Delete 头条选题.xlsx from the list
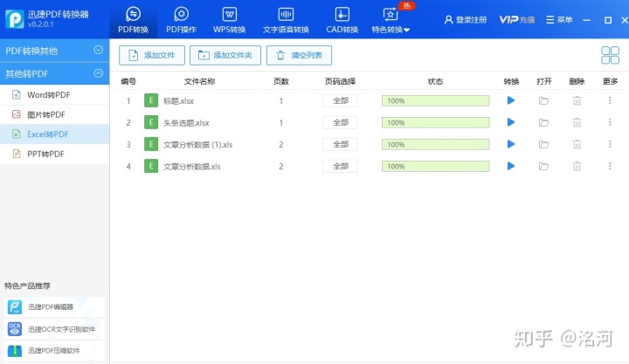This screenshot has height=364, width=629. pos(577,122)
